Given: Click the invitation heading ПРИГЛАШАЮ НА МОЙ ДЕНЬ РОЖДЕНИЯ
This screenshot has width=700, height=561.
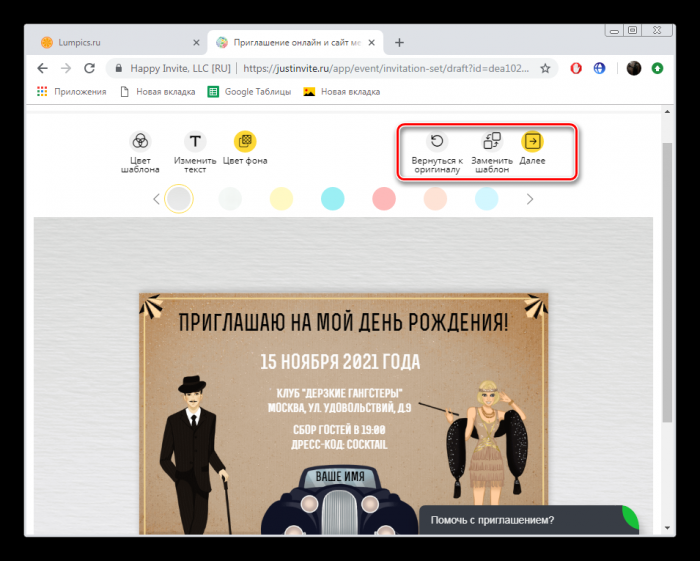Looking at the screenshot, I should coord(343,322).
